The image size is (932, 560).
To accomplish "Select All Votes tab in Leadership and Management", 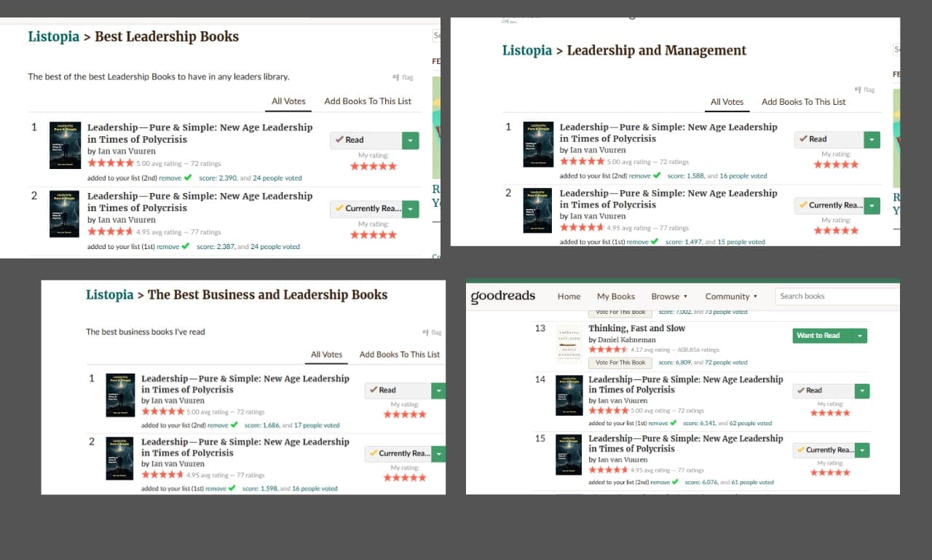I will (x=727, y=102).
